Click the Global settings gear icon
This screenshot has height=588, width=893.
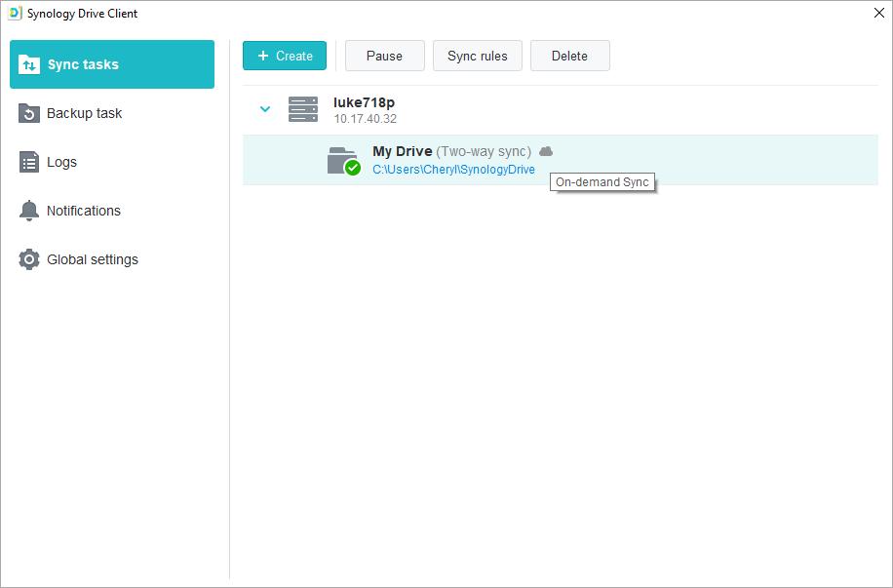[x=28, y=259]
